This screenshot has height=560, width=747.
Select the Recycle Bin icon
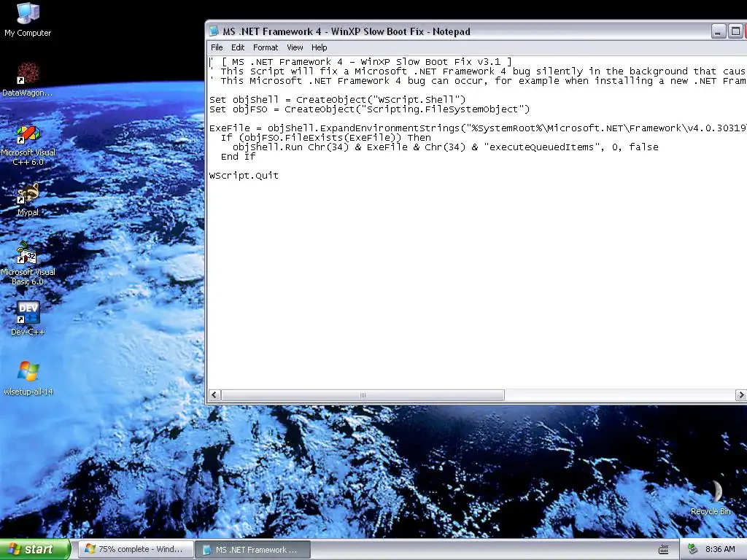pos(711,497)
